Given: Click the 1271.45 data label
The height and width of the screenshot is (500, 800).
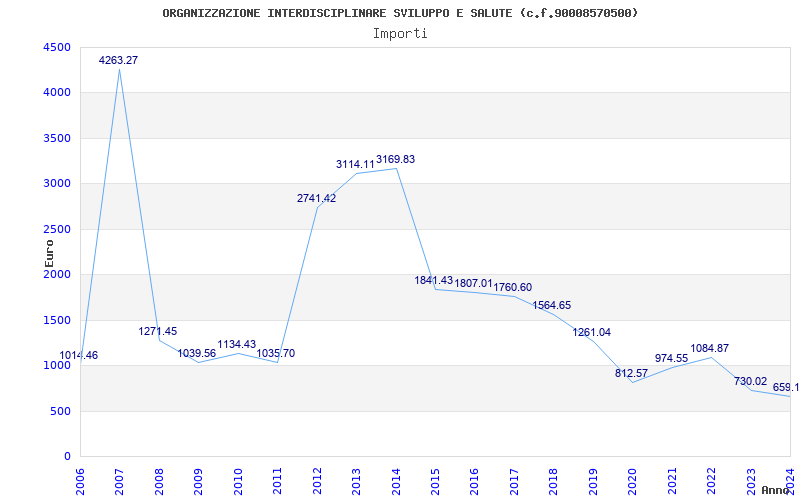Looking at the screenshot, I should pos(158,331).
